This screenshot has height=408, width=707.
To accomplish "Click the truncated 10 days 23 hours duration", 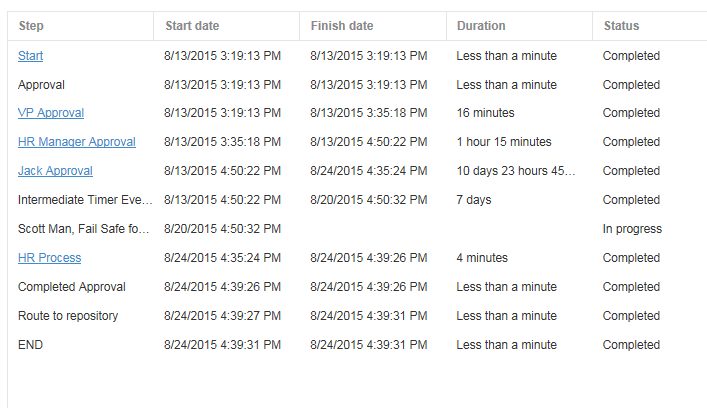I will pos(516,171).
